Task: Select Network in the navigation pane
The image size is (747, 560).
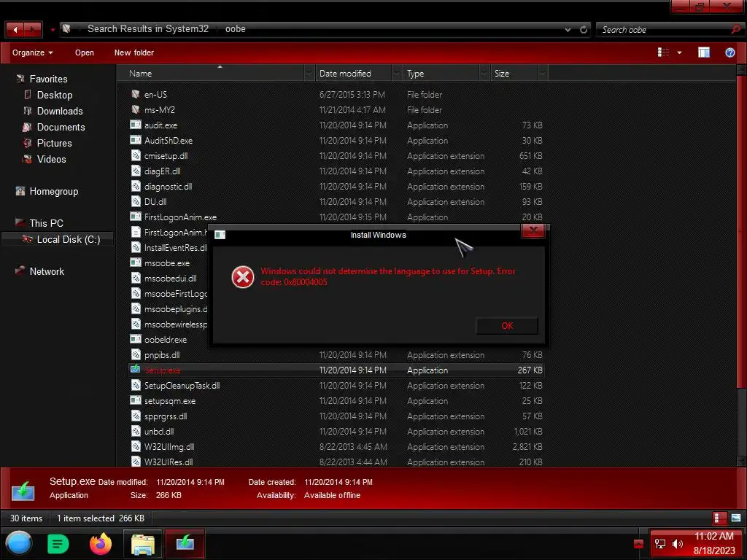Action: click(46, 271)
